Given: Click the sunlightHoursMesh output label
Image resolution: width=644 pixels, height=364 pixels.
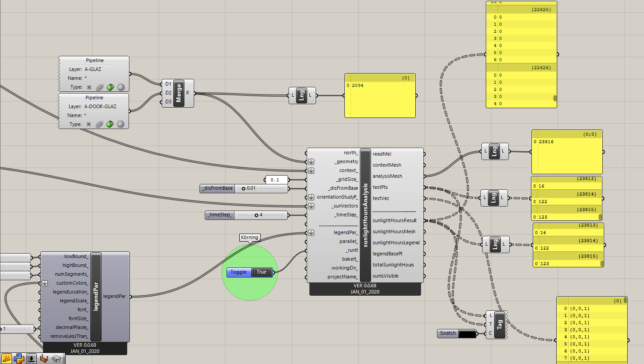Looking at the screenshot, I should point(394,231).
